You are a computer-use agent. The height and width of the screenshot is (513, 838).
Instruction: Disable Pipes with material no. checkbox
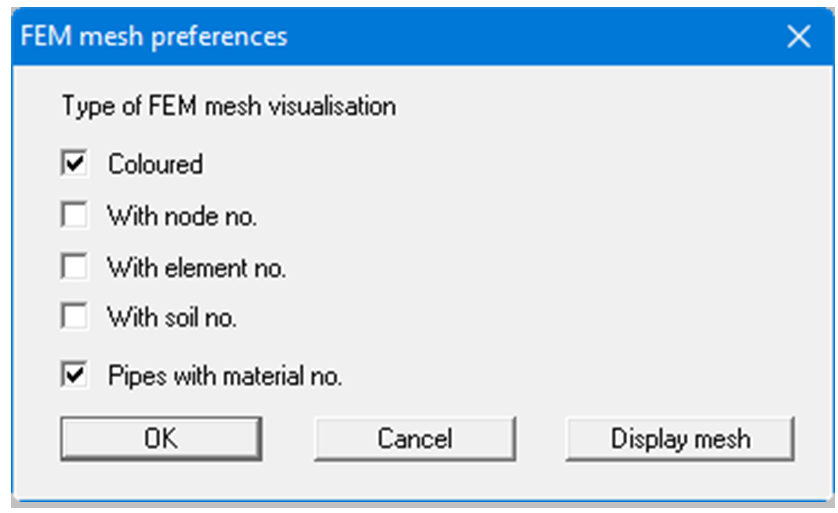[74, 376]
